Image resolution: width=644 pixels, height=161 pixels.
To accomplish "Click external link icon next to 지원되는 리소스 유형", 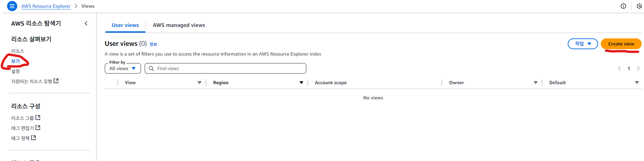I will click(56, 81).
